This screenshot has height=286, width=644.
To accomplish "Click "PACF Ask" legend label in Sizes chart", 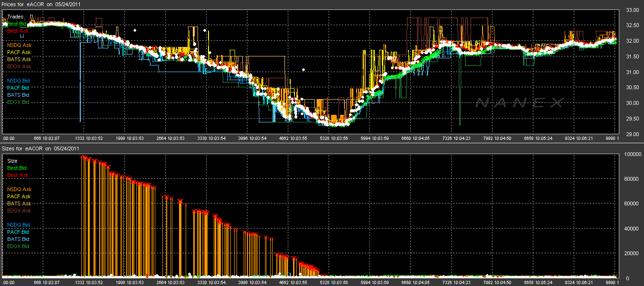I will point(19,196).
